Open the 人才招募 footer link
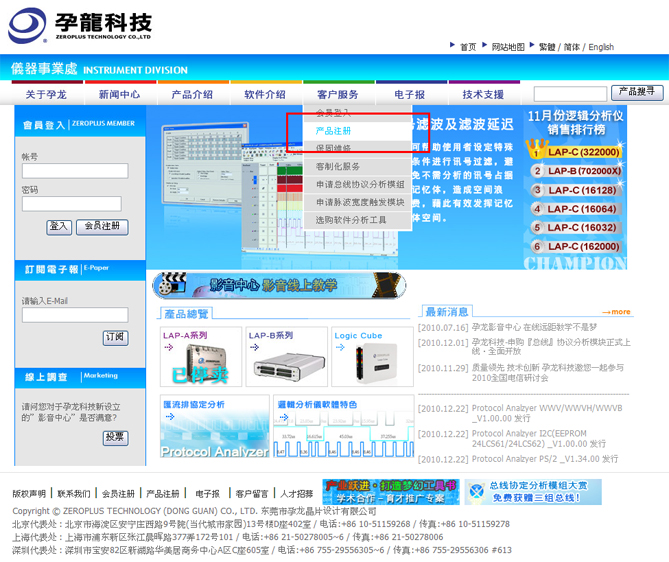 [x=297, y=494]
